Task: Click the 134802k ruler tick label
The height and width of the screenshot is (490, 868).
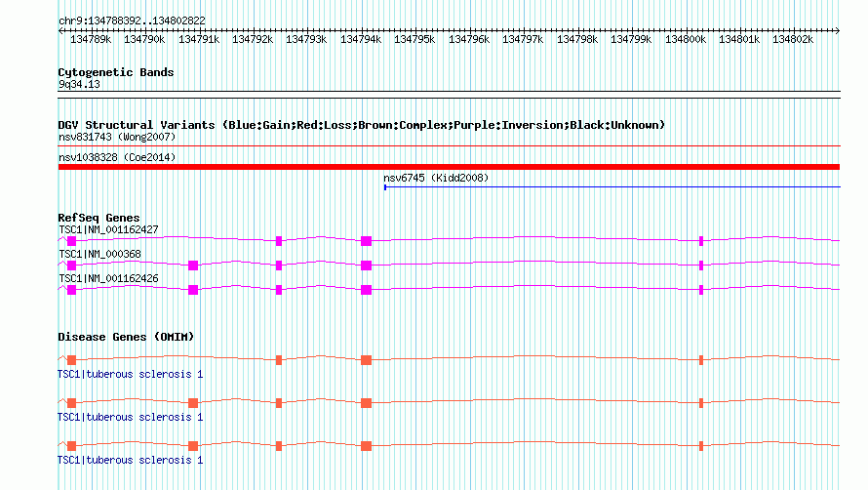Action: 793,39
